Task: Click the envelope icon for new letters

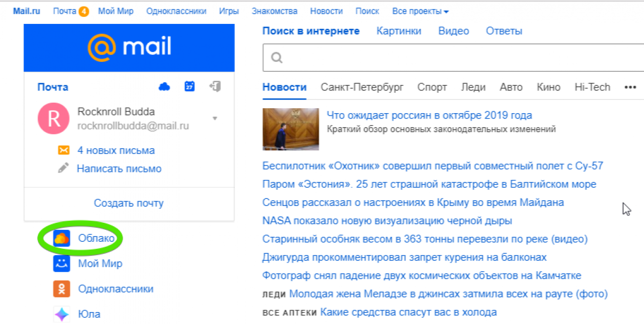Action: (x=63, y=151)
